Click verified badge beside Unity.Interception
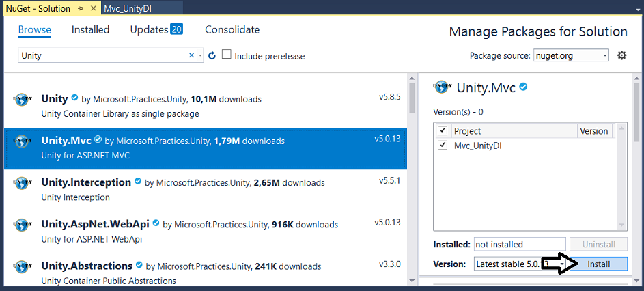Screen dimensions: 644x291 (x=138, y=181)
